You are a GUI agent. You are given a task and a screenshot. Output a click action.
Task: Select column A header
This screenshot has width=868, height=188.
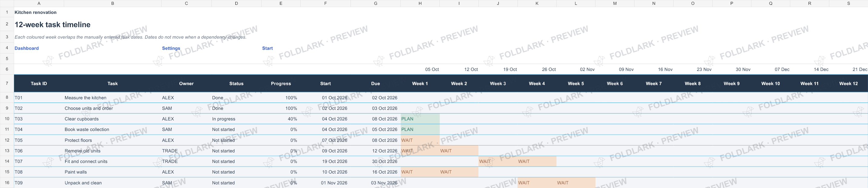click(39, 3)
